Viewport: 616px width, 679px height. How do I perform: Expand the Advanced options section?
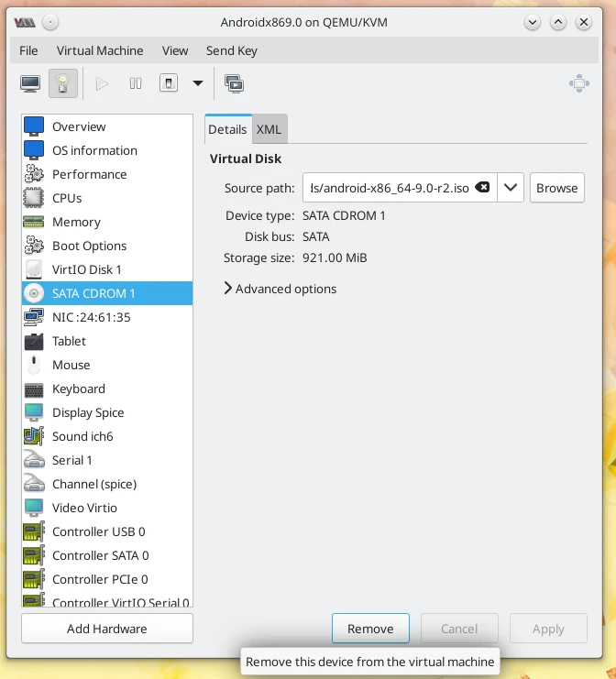pyautogui.click(x=280, y=289)
